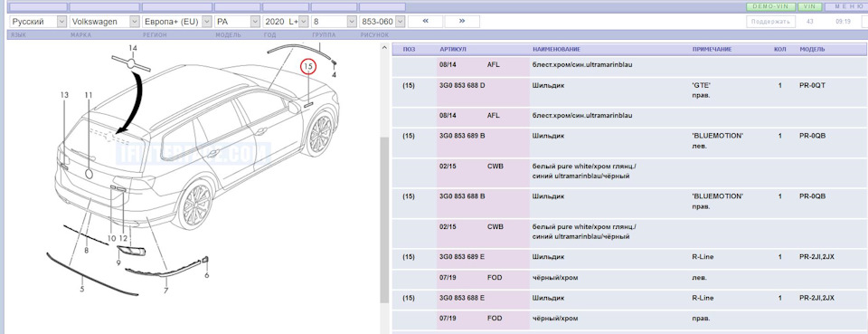Click PR-2JI,2JX model in 688 E row
This screenshot has width=868, height=334.
pos(816,298)
